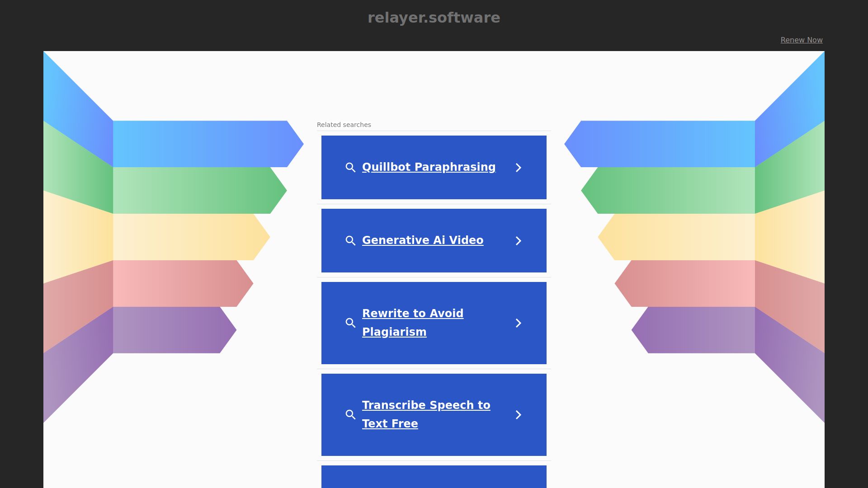Click chevron arrow in Rewrite to Avoid Plagiarism card
Screen dimensions: 868x488
[519, 323]
